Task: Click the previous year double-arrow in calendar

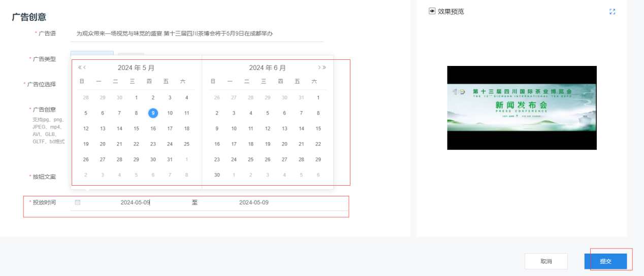Action: 80,67
